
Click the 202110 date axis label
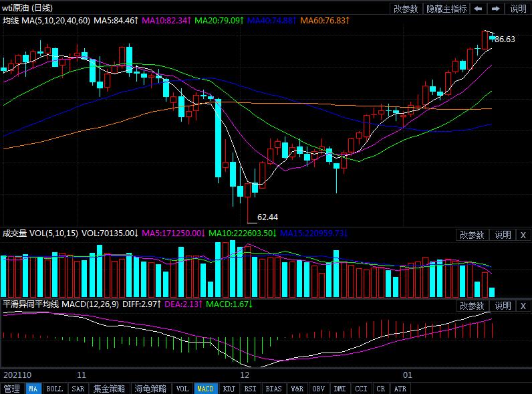(17, 375)
